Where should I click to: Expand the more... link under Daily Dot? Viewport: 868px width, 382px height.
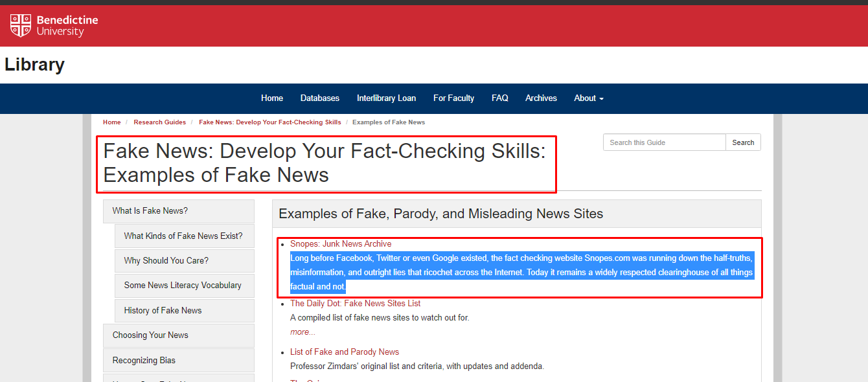[303, 332]
